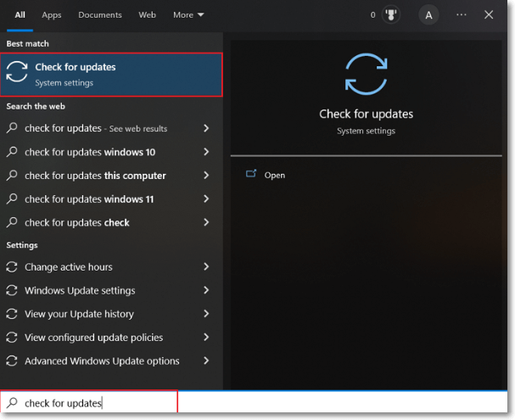The height and width of the screenshot is (420, 515).
Task: Click the 'Check for updates' title in preview pane
Action: (x=366, y=114)
